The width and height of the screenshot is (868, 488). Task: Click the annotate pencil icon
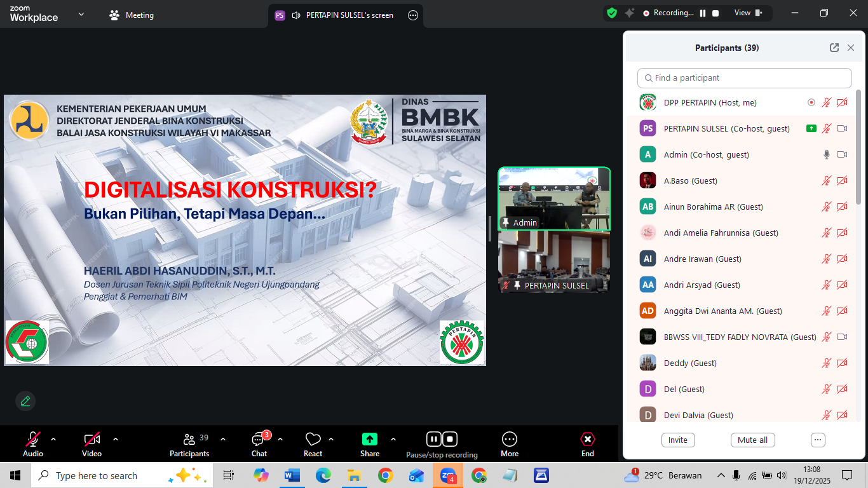[x=25, y=401]
